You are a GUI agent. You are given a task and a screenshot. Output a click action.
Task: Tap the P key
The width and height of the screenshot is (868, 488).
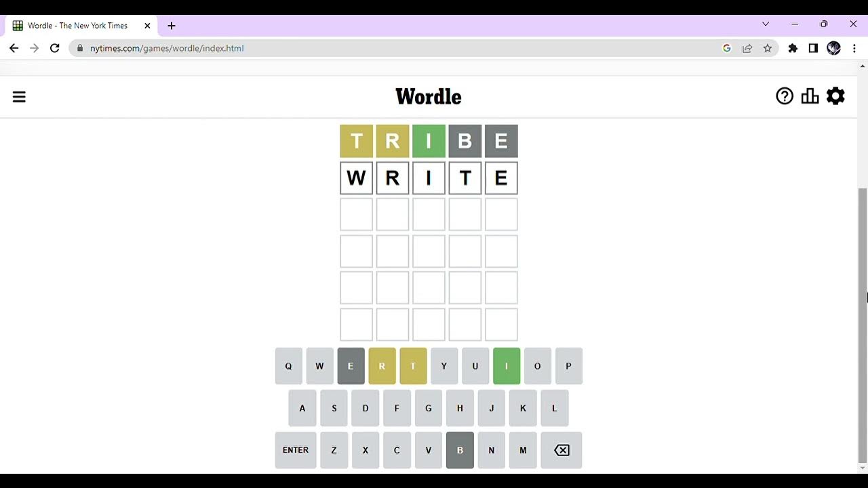click(x=569, y=366)
